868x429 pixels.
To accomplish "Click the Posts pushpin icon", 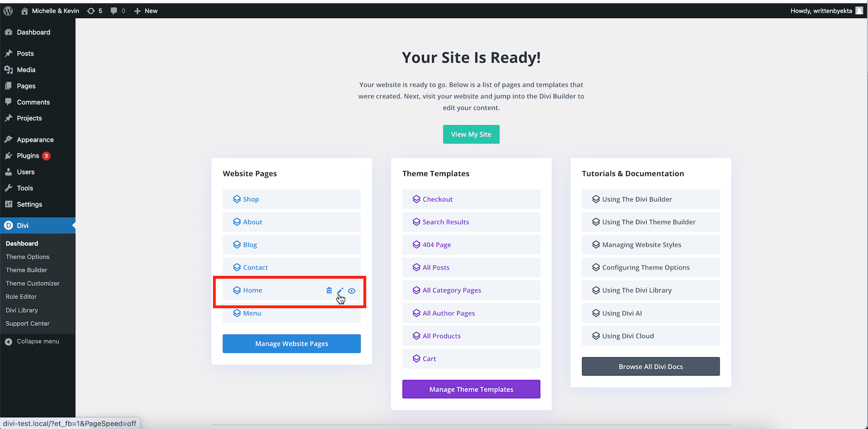I will (9, 54).
